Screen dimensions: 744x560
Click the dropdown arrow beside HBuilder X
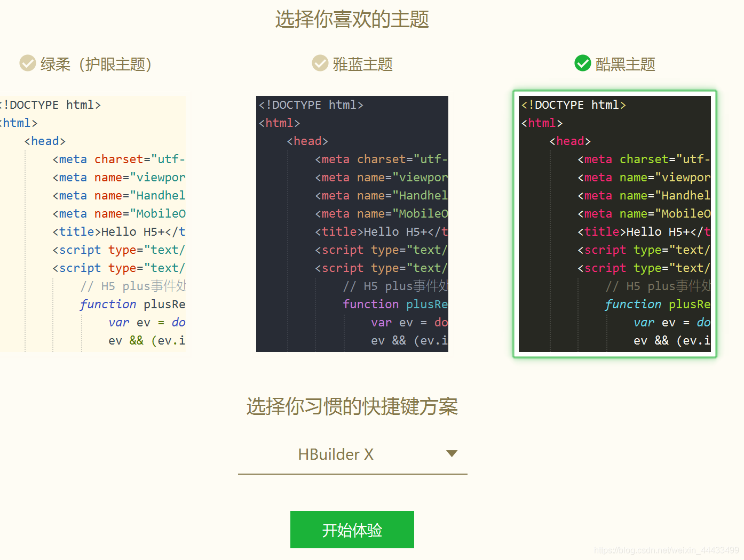coord(452,453)
